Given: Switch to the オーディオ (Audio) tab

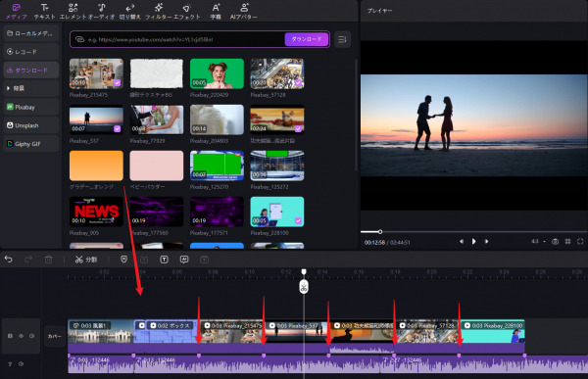Looking at the screenshot, I should point(102,11).
